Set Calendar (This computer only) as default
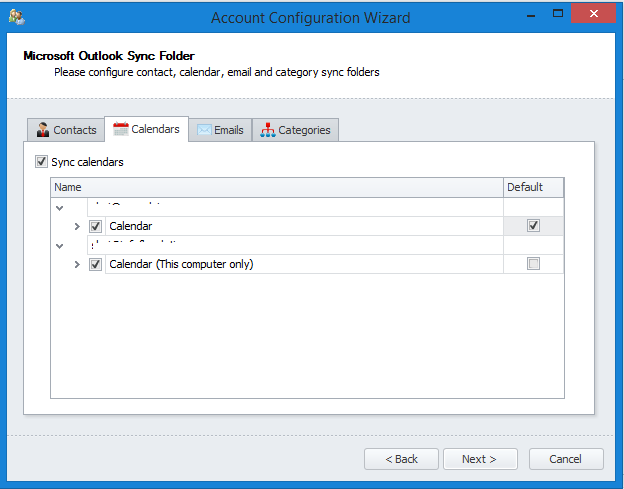The image size is (624, 489). (533, 264)
